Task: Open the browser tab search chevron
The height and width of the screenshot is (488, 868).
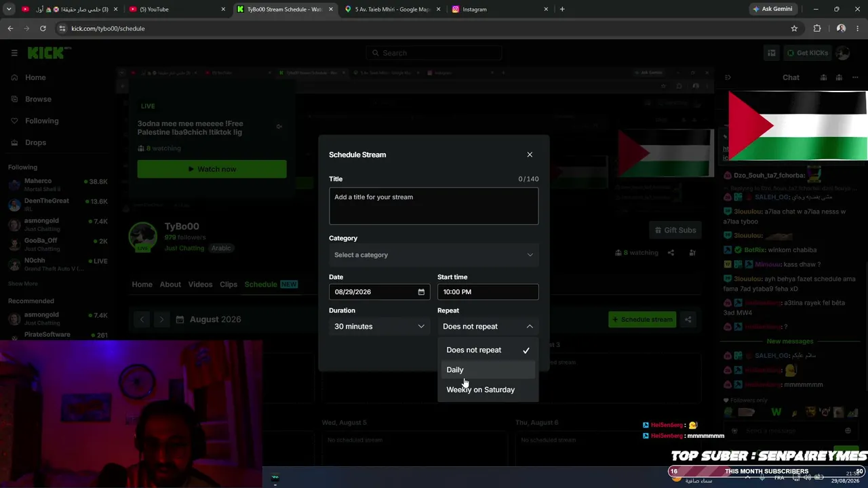Action: click(x=9, y=9)
